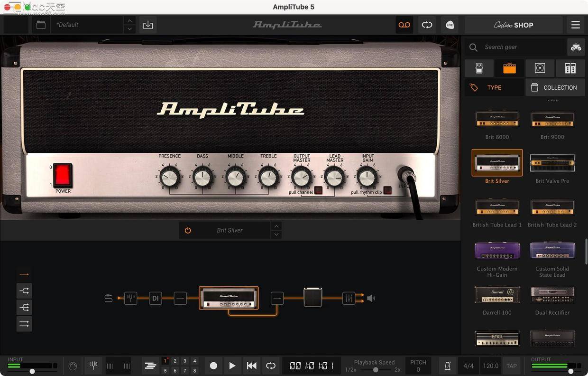This screenshot has width=588, height=376.
Task: Toggle the pull rhythm clip switch
Action: click(387, 190)
